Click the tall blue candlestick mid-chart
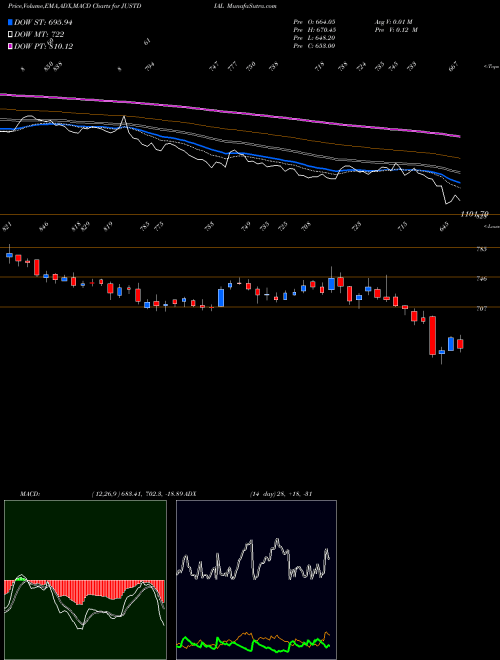Viewport: 500px width, 660px height. coord(221,298)
